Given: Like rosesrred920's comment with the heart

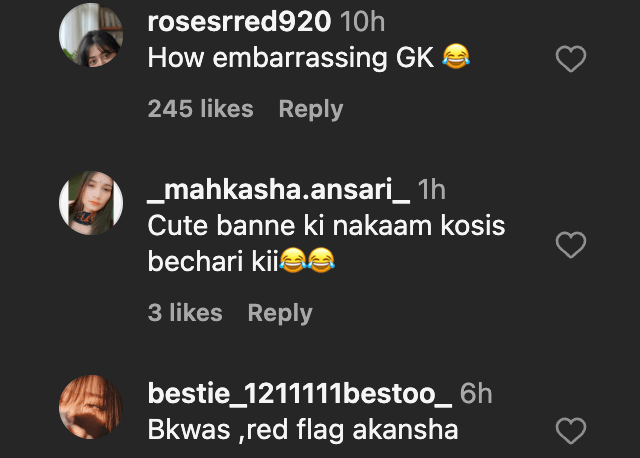Looking at the screenshot, I should tap(570, 61).
